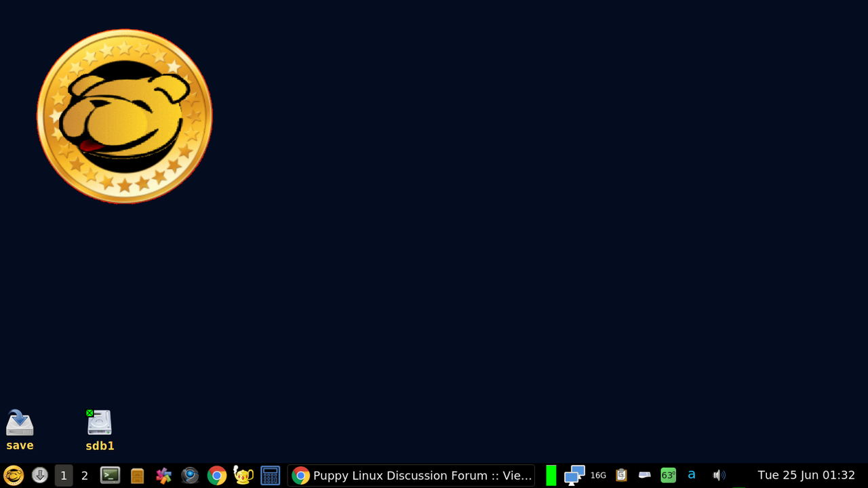Image resolution: width=868 pixels, height=488 pixels.
Task: Launch Google Chrome from quick launch
Action: pos(217,476)
